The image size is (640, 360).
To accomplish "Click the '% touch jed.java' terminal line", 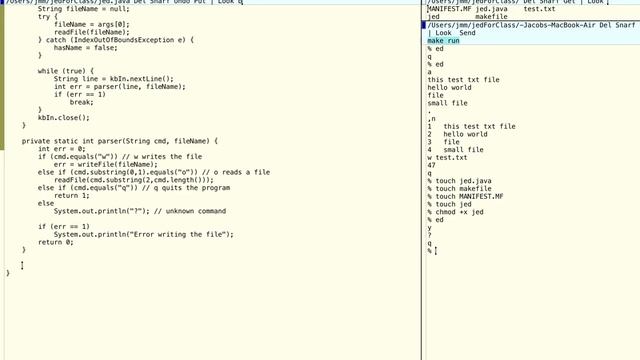I will (460, 180).
